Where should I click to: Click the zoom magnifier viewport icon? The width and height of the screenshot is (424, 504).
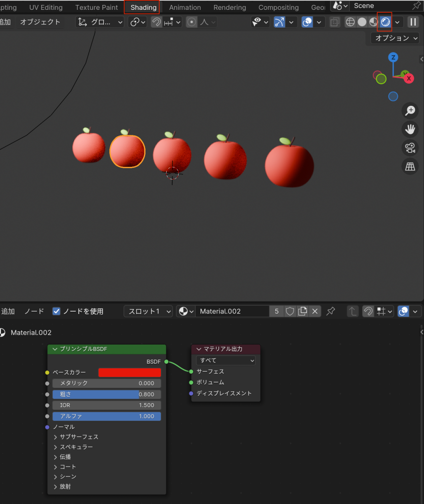[x=410, y=111]
